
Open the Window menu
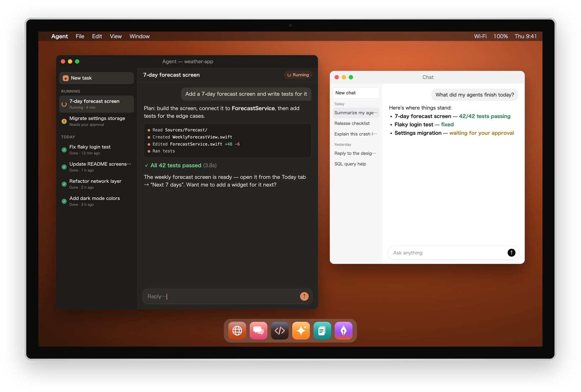139,36
